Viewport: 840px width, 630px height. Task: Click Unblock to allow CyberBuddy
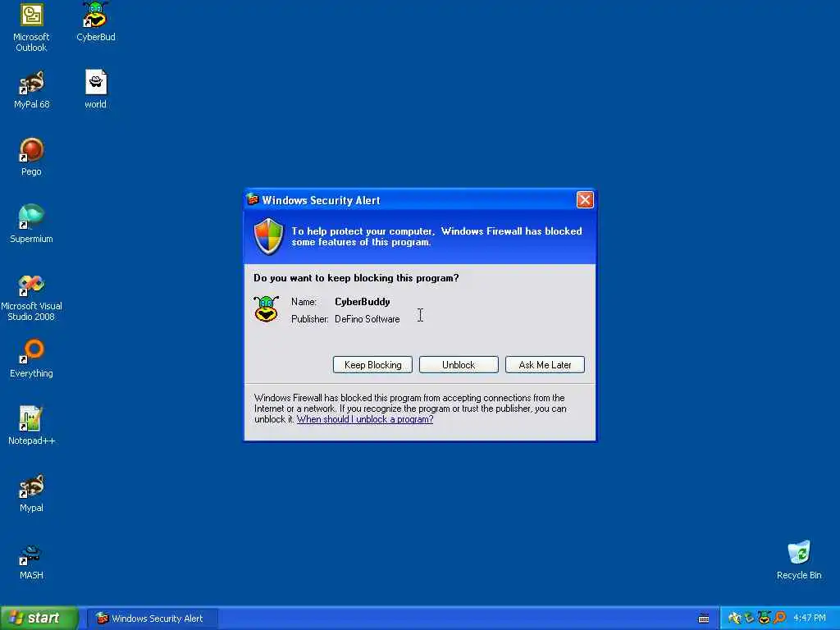coord(459,365)
